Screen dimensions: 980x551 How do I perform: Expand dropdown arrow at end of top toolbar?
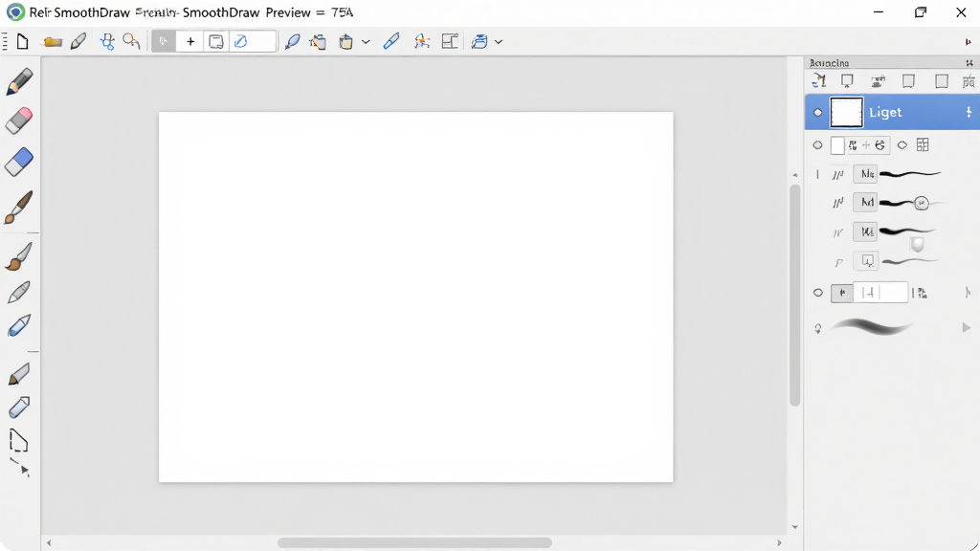pyautogui.click(x=498, y=42)
